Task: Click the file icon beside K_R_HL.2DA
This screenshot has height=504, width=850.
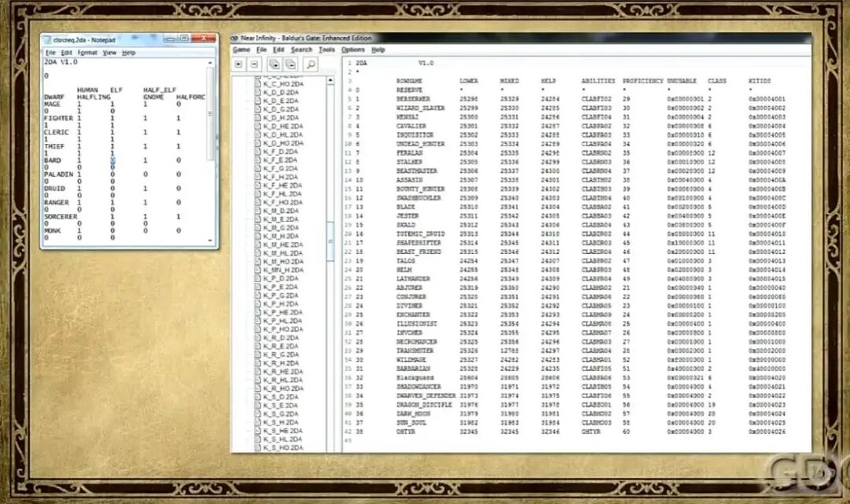Action: pos(258,380)
